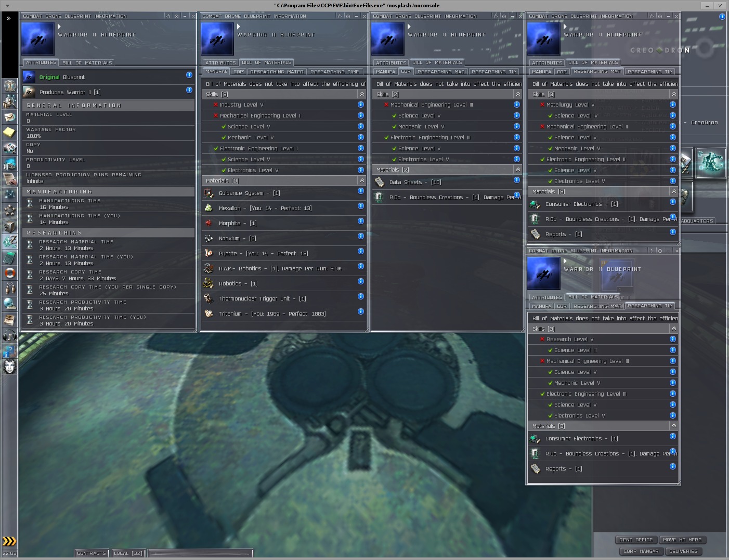729x560 pixels.
Task: Click the yellow triple-chevron at sidebar bottom
Action: (9, 541)
